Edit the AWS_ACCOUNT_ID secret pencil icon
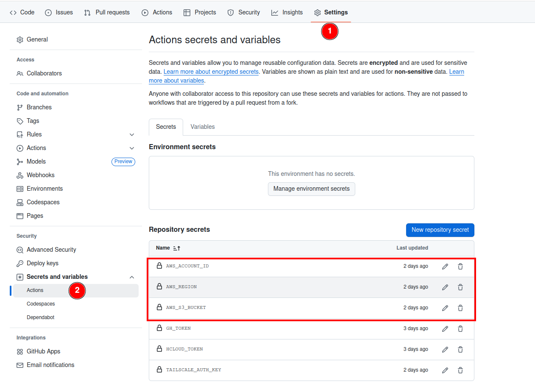The width and height of the screenshot is (535, 392). point(445,267)
